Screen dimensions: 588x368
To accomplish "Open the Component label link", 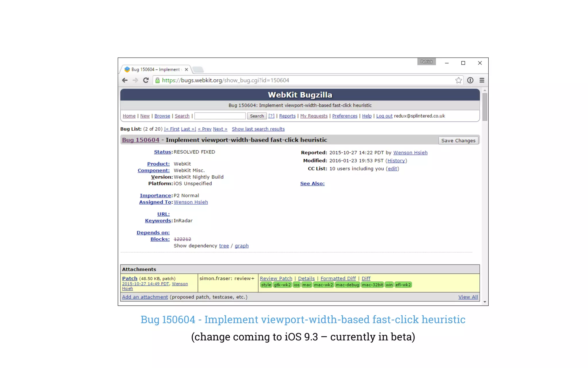I will point(154,170).
